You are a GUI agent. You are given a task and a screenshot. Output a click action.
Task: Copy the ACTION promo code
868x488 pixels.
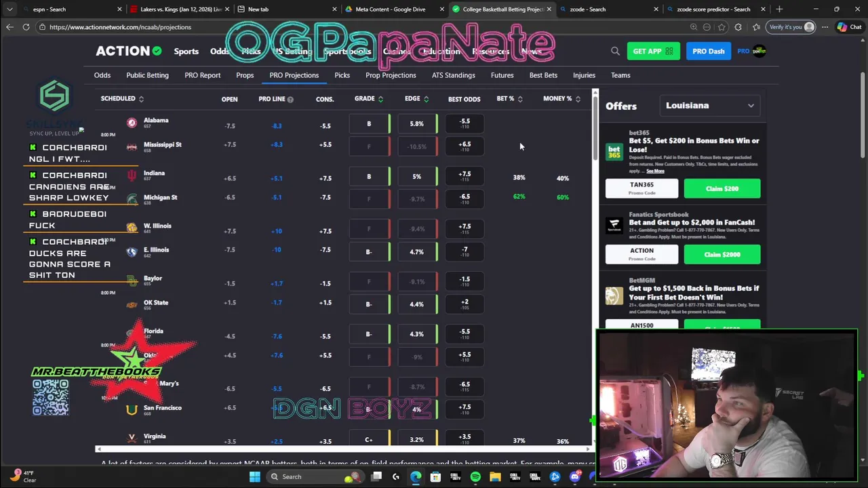click(642, 253)
